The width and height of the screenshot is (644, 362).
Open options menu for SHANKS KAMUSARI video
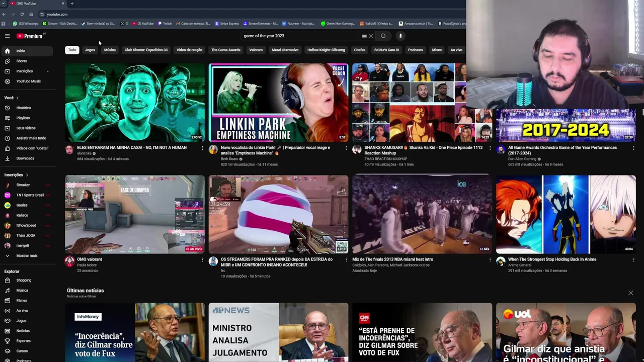(490, 148)
